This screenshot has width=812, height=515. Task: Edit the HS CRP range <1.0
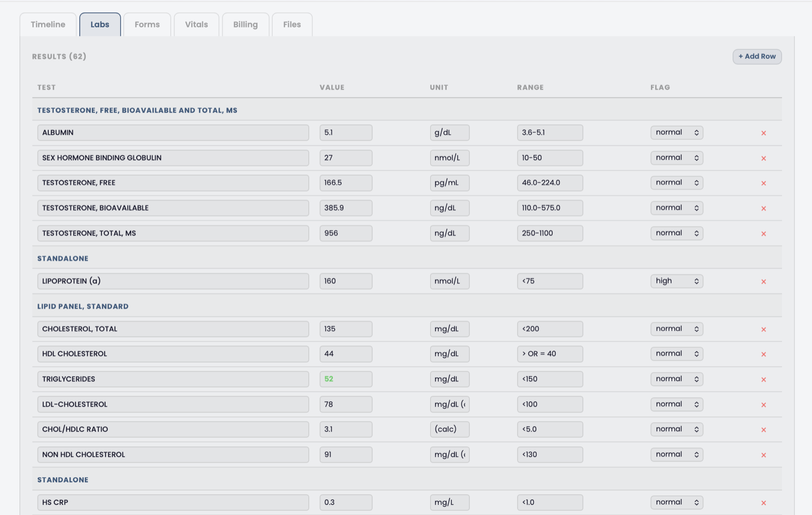tap(550, 503)
